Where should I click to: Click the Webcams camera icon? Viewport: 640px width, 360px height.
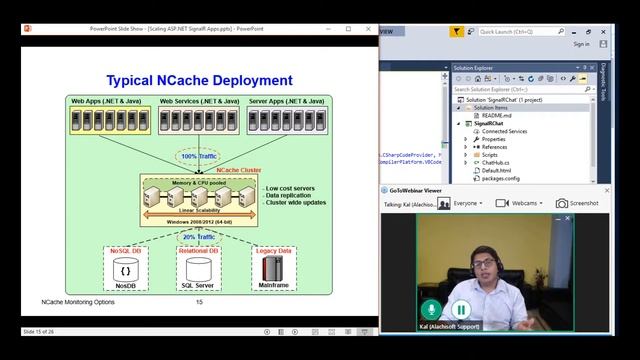[502, 203]
